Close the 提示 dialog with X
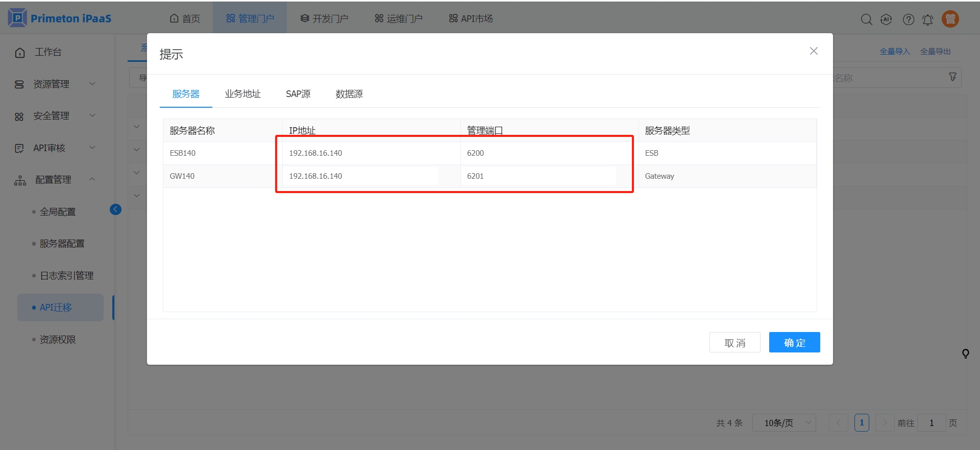 tap(814, 51)
